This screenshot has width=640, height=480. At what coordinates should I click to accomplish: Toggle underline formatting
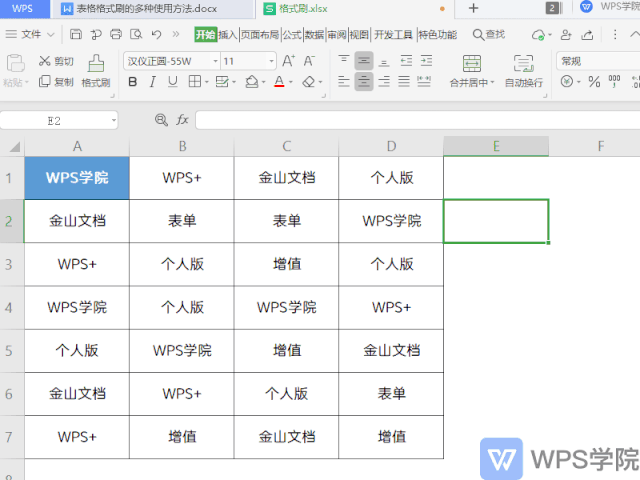click(x=173, y=82)
